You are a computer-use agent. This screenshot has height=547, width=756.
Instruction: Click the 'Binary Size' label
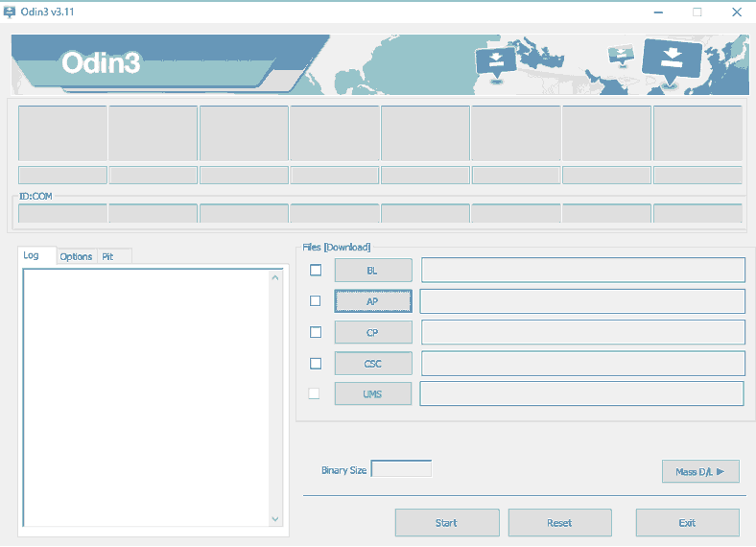click(x=343, y=470)
